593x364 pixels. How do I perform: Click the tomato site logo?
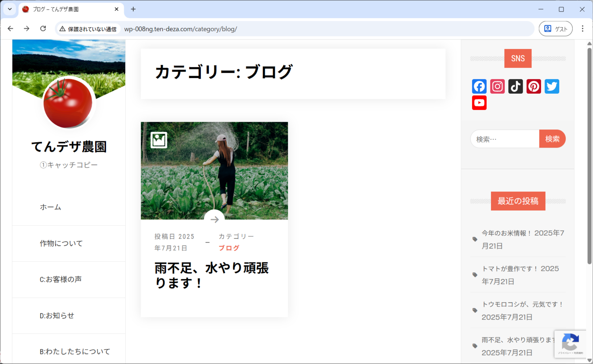[68, 103]
